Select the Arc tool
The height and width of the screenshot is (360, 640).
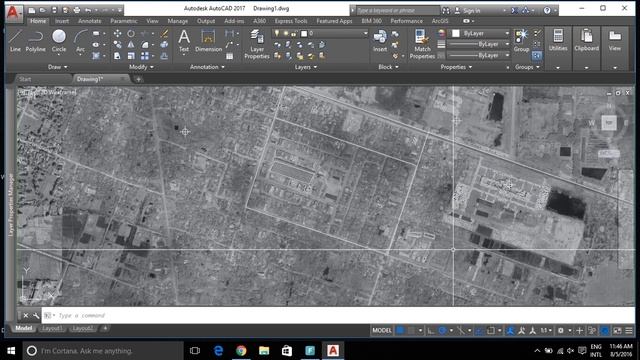(x=80, y=41)
